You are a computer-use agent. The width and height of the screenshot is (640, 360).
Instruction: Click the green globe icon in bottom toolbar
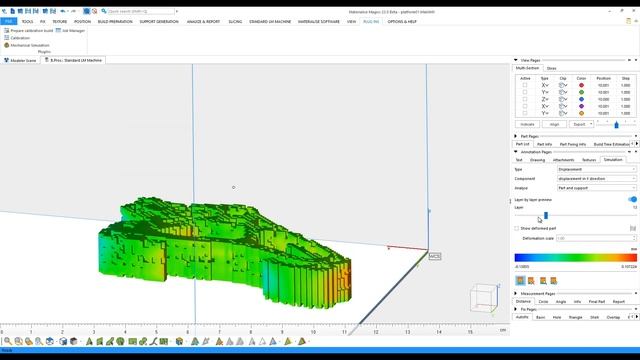pyautogui.click(x=120, y=341)
